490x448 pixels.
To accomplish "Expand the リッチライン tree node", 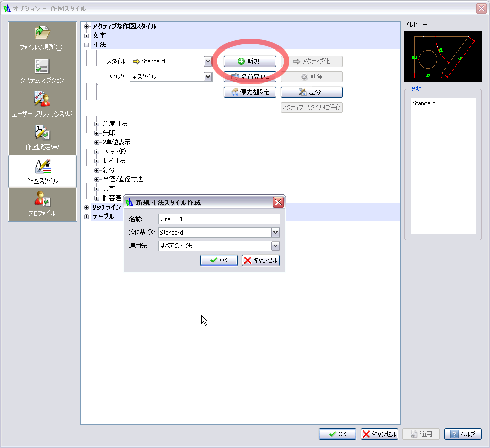I will pyautogui.click(x=87, y=207).
